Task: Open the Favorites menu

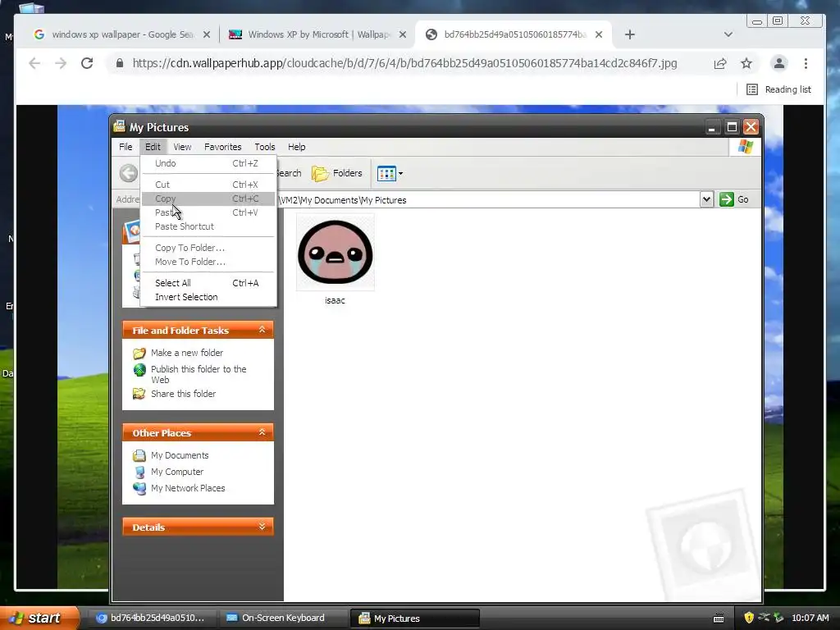Action: coord(223,147)
